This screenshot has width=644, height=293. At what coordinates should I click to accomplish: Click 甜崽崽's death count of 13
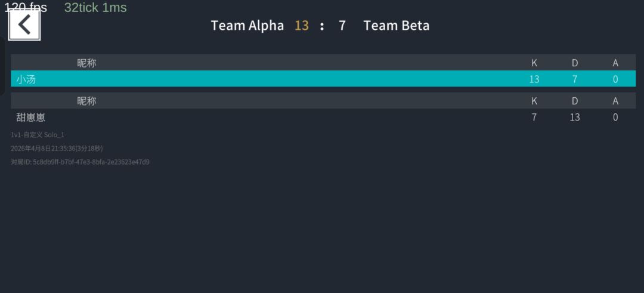pos(575,117)
